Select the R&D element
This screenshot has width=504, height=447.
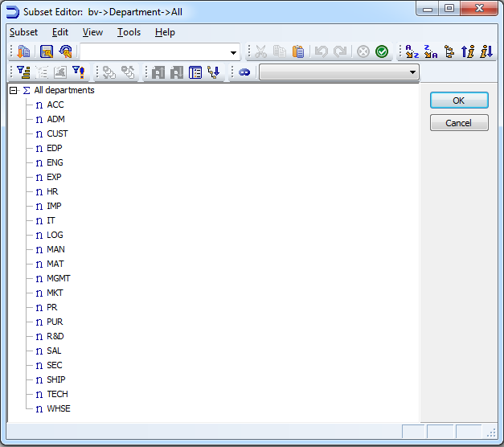pos(55,336)
